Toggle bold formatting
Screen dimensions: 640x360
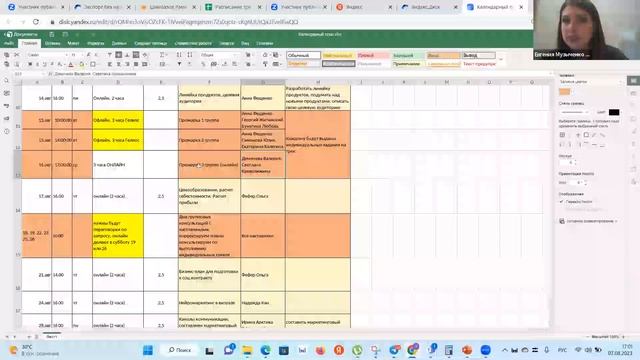[30, 64]
